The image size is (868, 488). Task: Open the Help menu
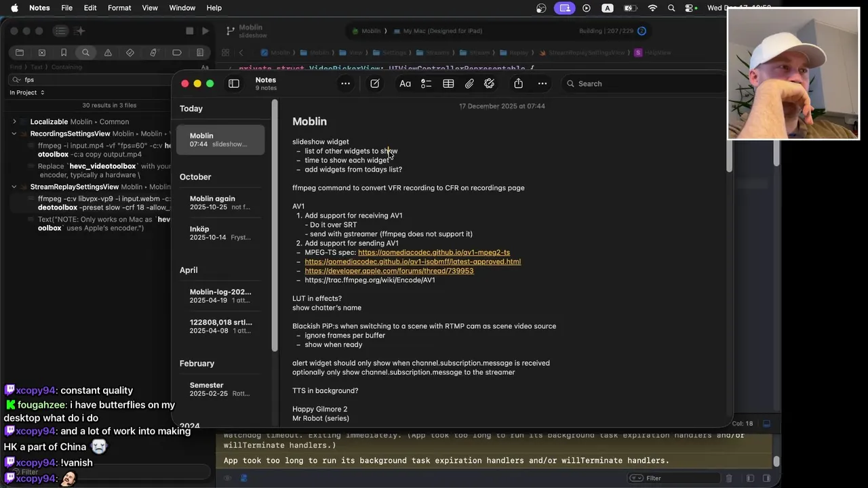pyautogui.click(x=214, y=7)
